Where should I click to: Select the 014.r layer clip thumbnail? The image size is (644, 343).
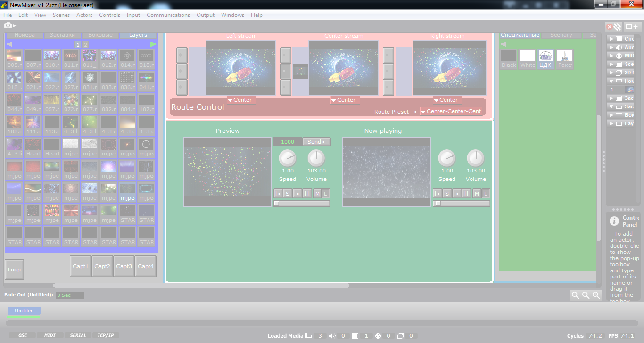[x=127, y=59]
